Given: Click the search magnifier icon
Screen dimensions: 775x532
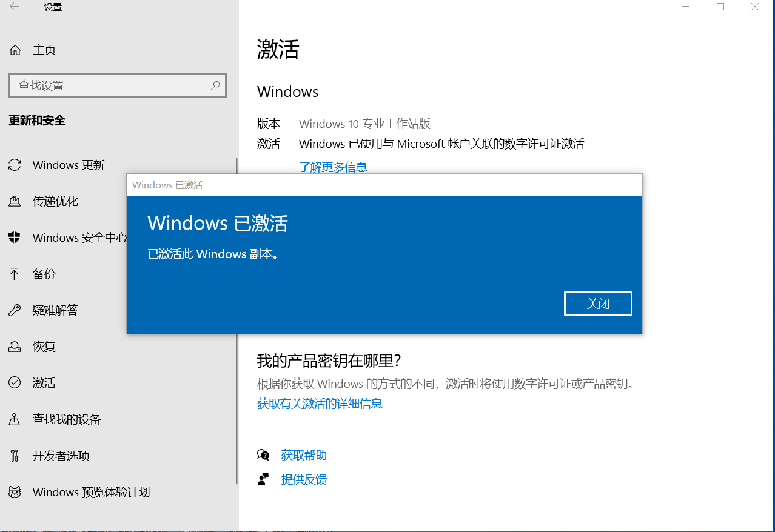Looking at the screenshot, I should click(215, 85).
